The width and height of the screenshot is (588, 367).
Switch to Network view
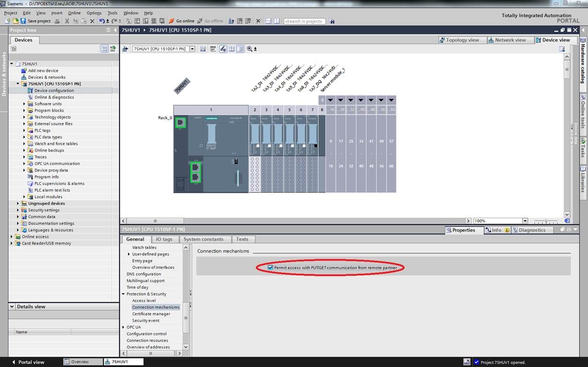point(506,40)
